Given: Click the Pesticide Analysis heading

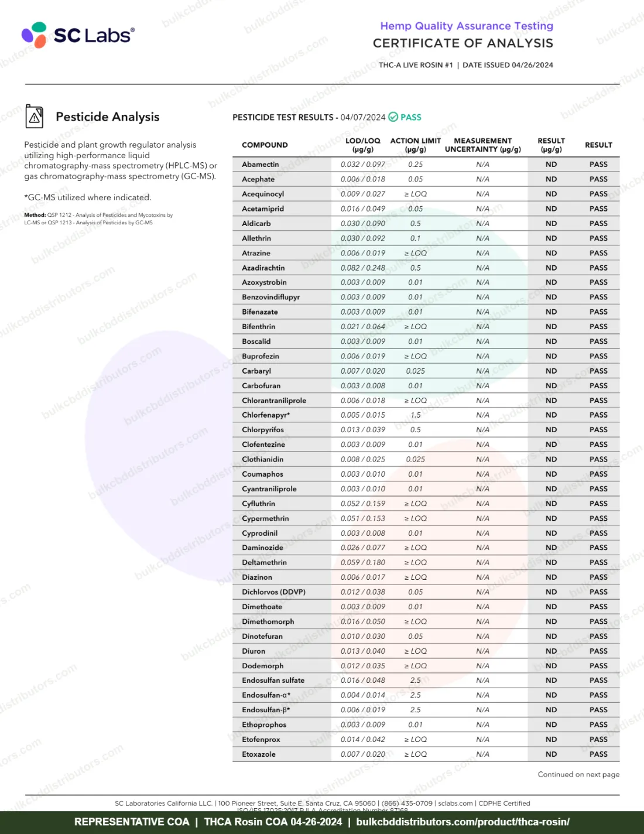Looking at the screenshot, I should point(108,117).
